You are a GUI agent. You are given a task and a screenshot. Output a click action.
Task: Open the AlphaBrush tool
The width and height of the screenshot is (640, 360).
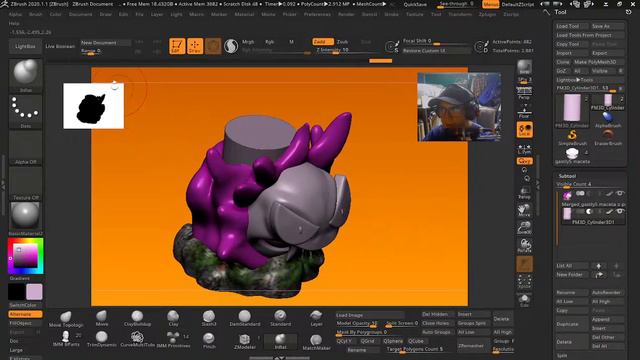608,120
